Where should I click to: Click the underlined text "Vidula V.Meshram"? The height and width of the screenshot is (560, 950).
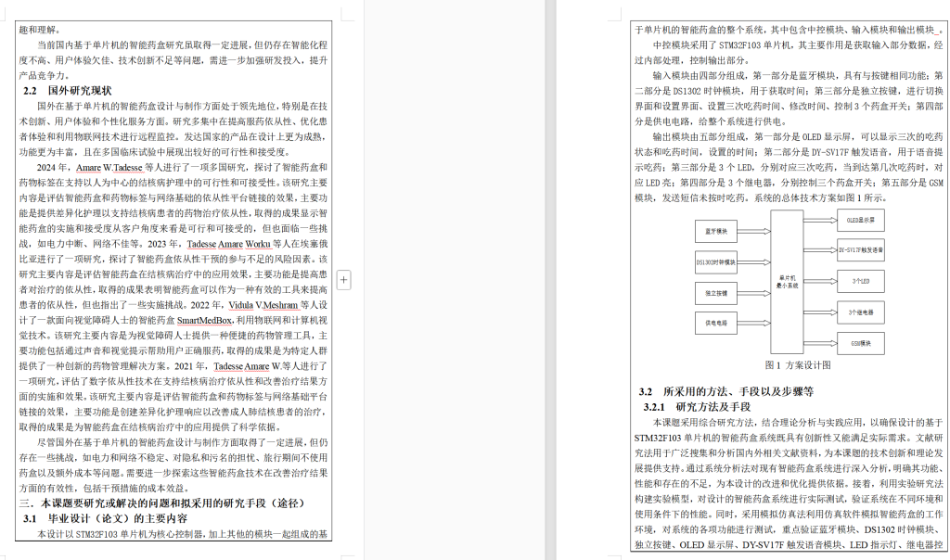(x=263, y=305)
